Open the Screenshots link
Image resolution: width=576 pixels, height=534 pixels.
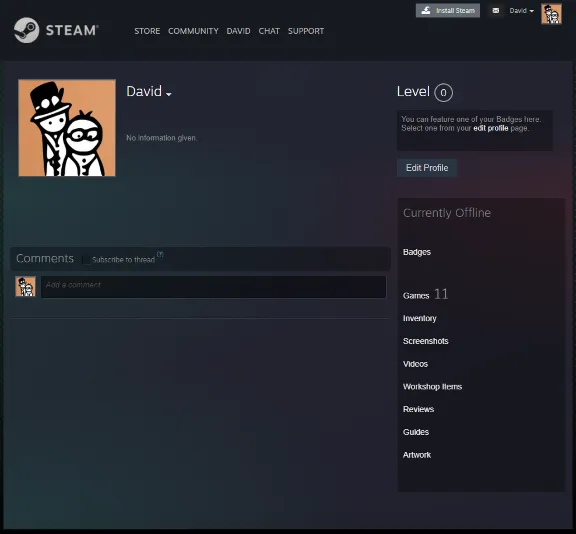pyautogui.click(x=425, y=341)
